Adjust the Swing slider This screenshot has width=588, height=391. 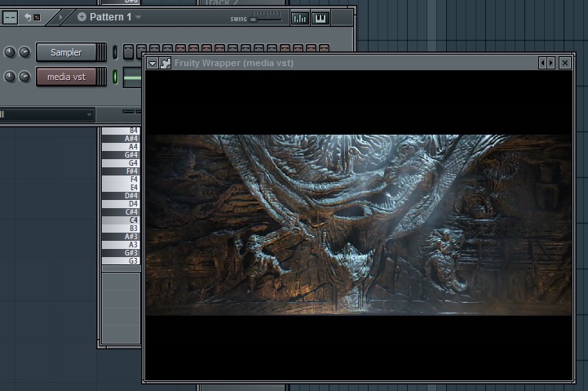(x=267, y=19)
